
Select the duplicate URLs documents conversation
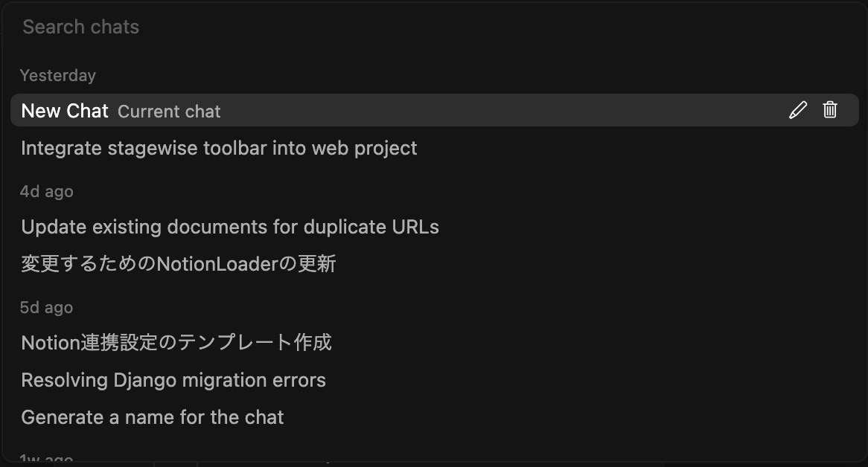point(435,227)
